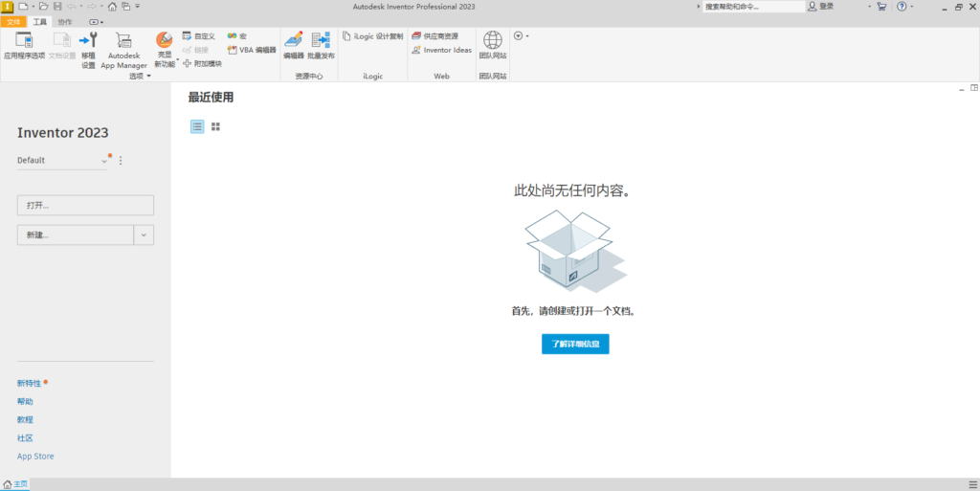Open the 文件 menu tab
The image size is (980, 491).
tap(13, 22)
